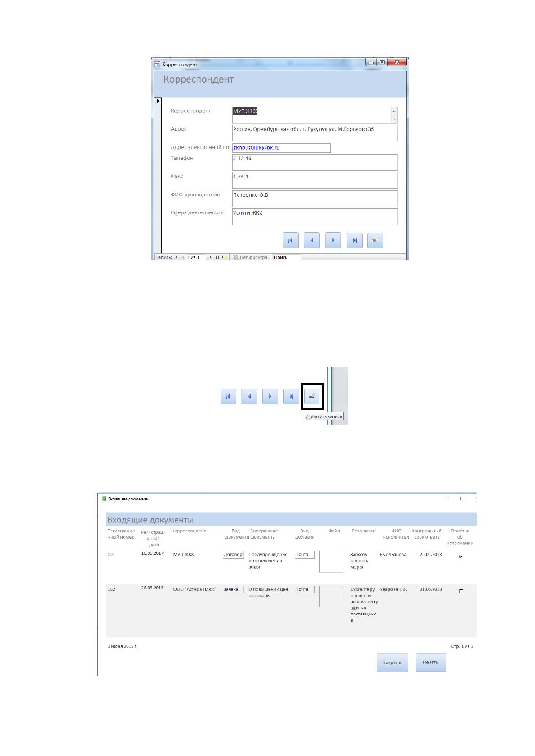The height and width of the screenshot is (756, 535).
Task: Click the Закрыть button
Action: pos(393,663)
